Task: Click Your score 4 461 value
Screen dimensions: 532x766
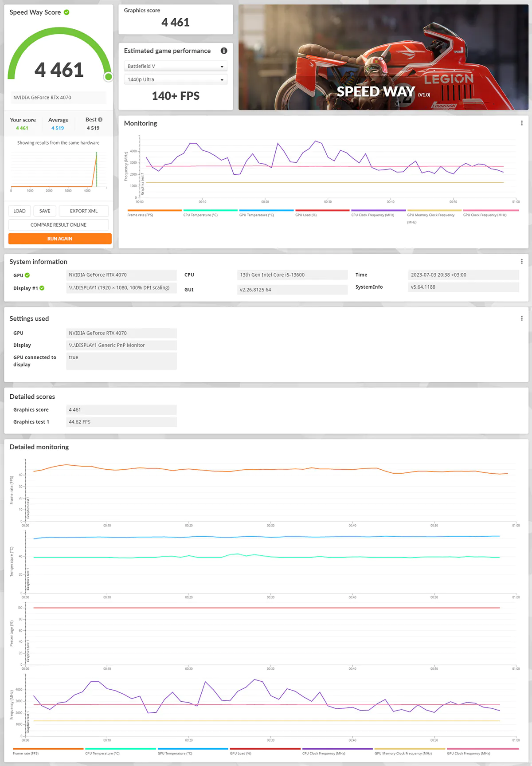Action: click(22, 128)
